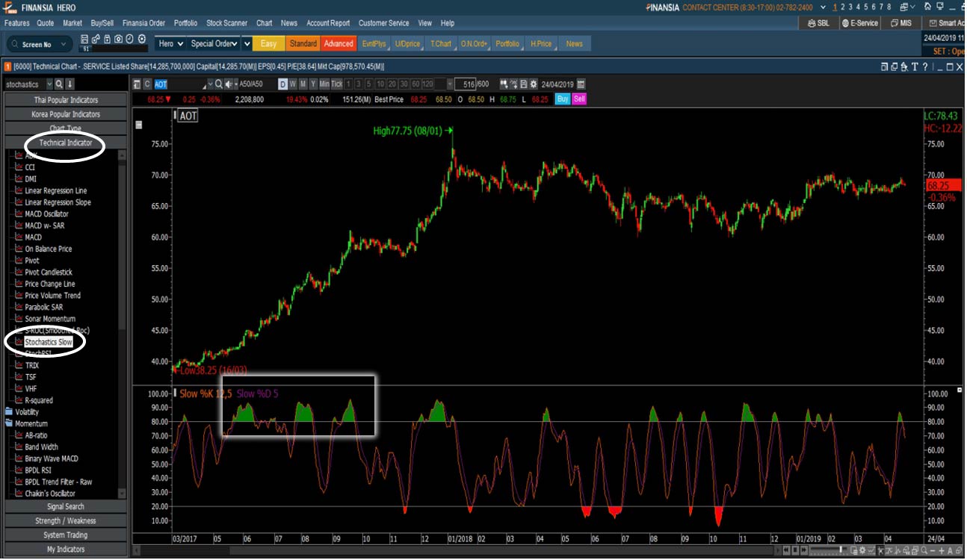Viewport: 967px width, 560px height.
Task: Click the clock icon in top toolbar
Action: point(129,39)
